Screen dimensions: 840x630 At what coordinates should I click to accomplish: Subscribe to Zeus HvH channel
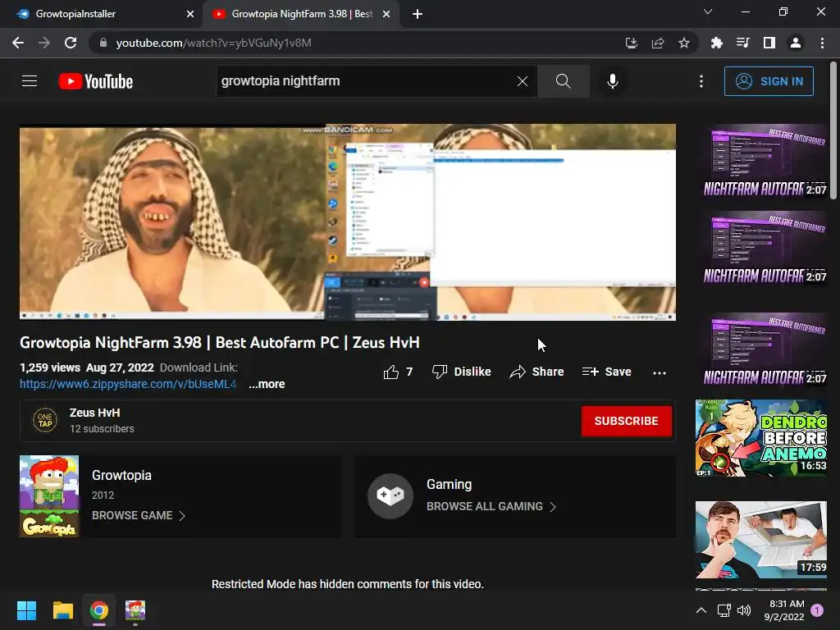tap(626, 421)
